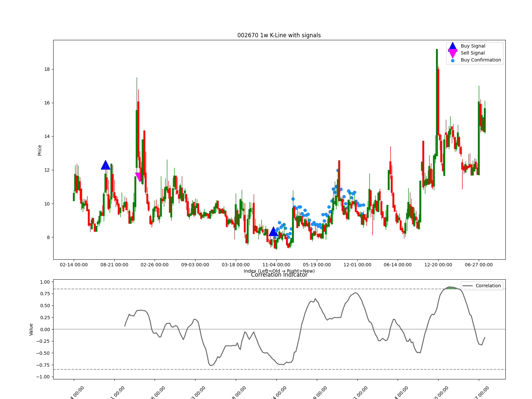Click the '0.00' tick on Value axis

[x=45, y=330]
